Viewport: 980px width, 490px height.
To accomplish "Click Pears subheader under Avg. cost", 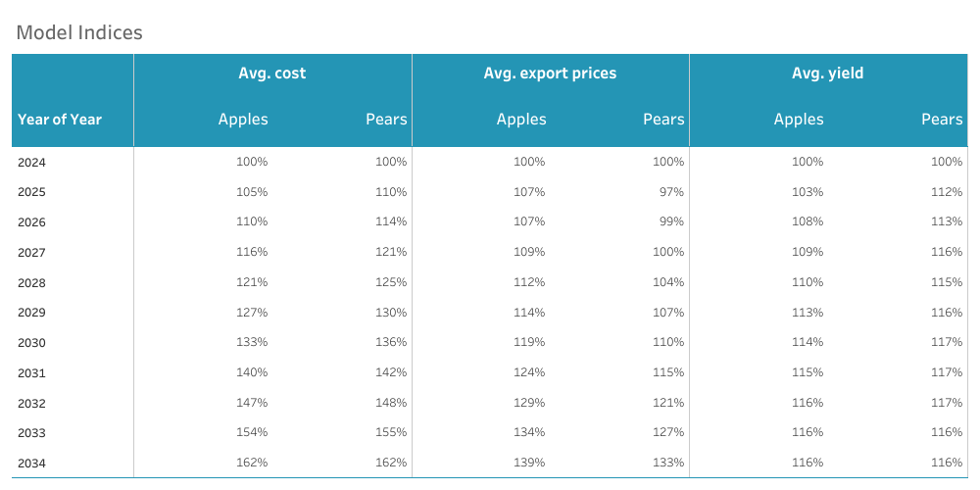I will pos(386,120).
